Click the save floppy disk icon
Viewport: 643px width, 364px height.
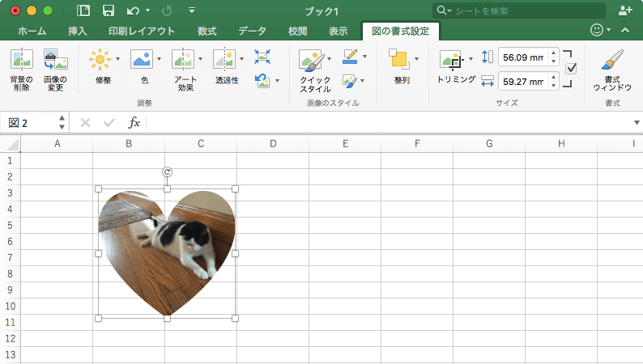tap(109, 11)
